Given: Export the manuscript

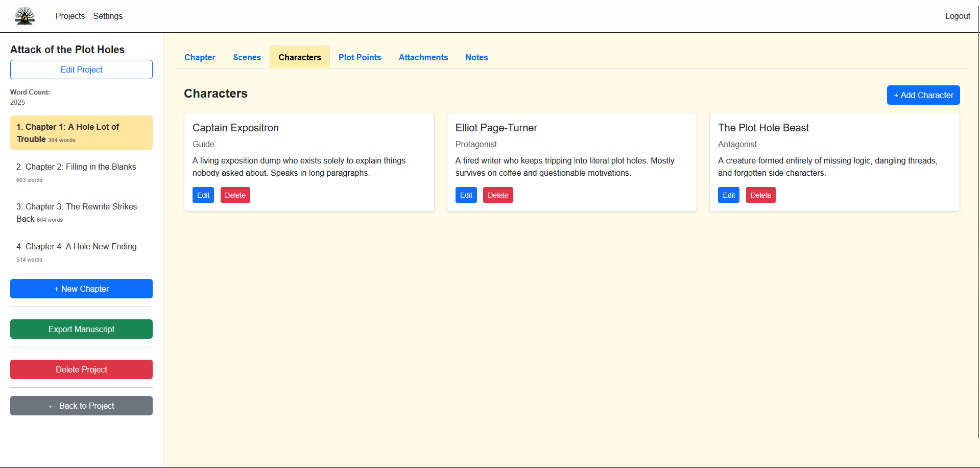Looking at the screenshot, I should pos(81,329).
